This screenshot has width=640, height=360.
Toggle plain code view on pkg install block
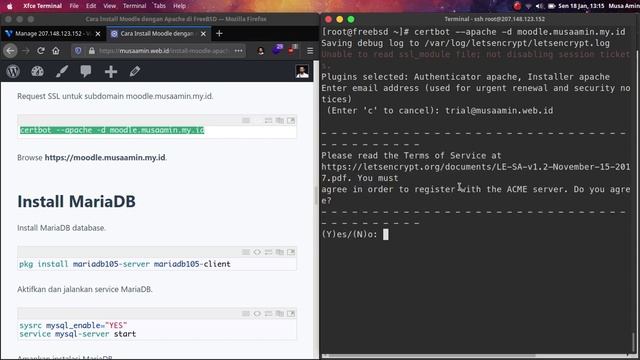246,252
